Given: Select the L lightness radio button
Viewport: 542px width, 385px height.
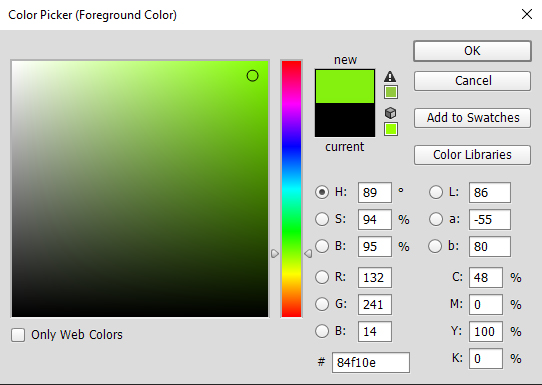Looking at the screenshot, I should pyautogui.click(x=436, y=192).
